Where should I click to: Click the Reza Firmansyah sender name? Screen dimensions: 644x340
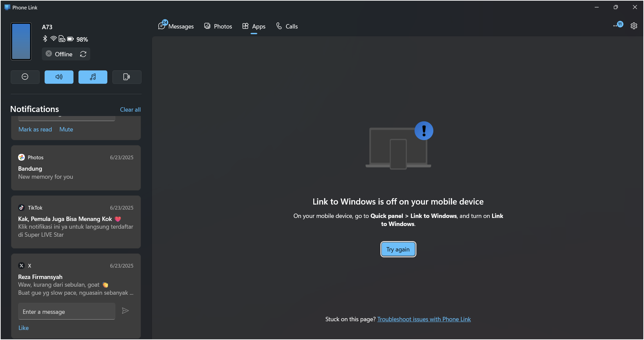(x=40, y=277)
